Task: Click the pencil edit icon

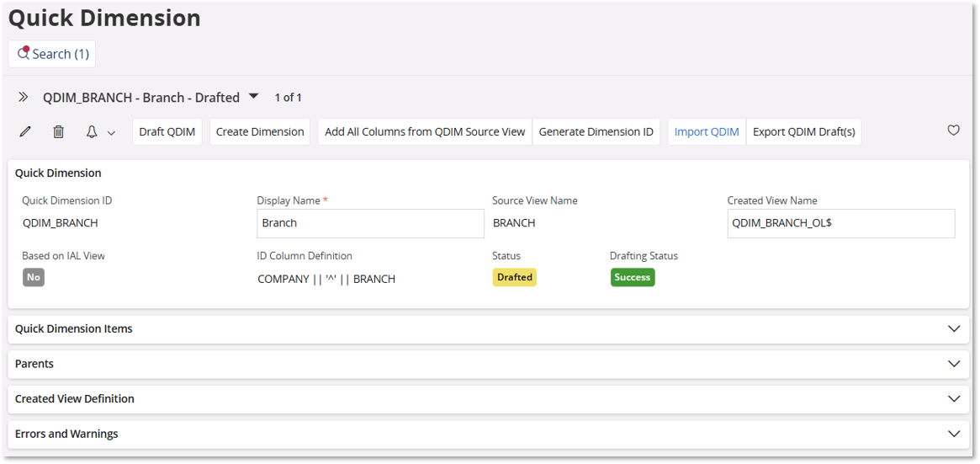Action: [x=25, y=132]
